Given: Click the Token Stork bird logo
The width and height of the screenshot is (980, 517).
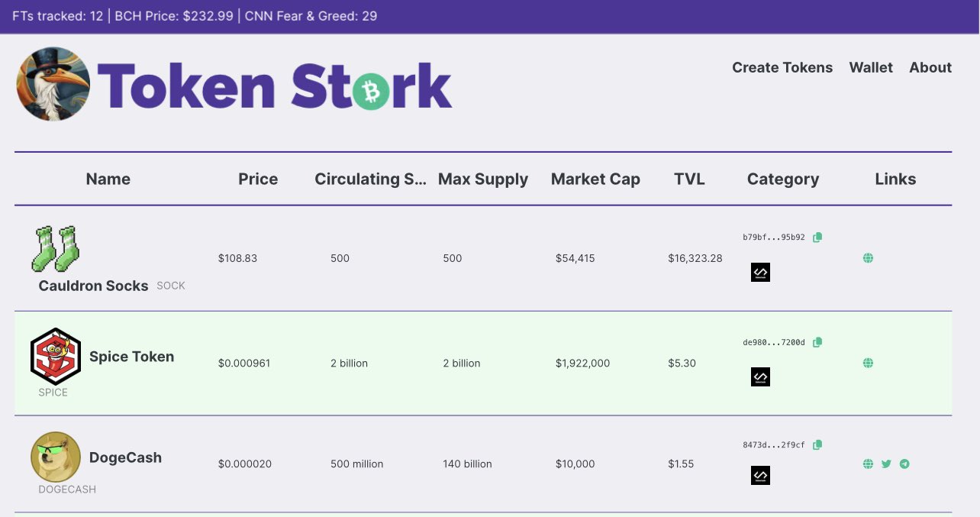Looking at the screenshot, I should click(53, 84).
